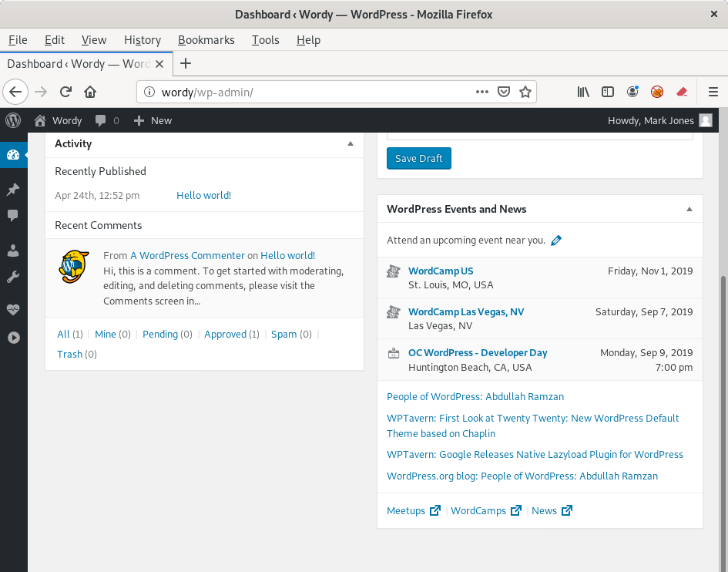Open the Firefox hamburger menu
The height and width of the screenshot is (572, 728).
click(713, 92)
